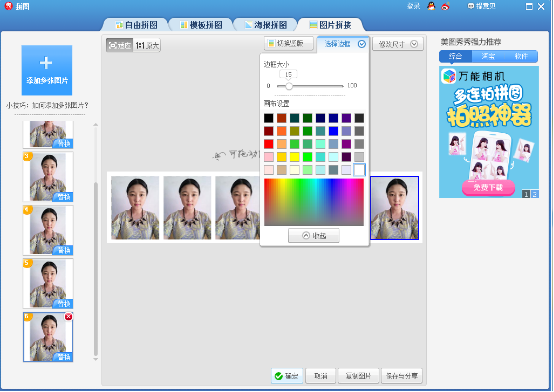Click the 原始图片 button
The height and width of the screenshot is (392, 554).
[x=358, y=376]
